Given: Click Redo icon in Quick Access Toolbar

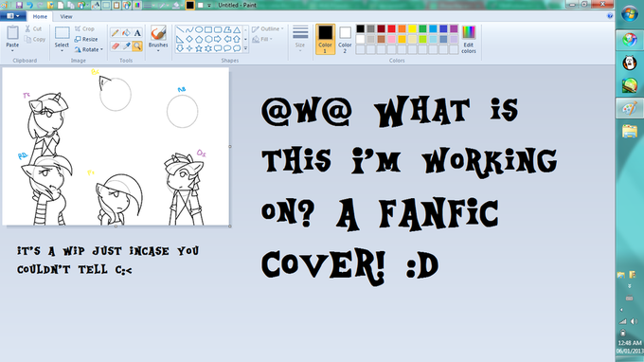Looking at the screenshot, I should [x=40, y=6].
